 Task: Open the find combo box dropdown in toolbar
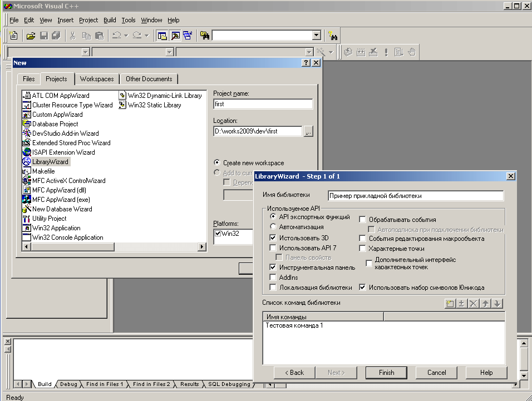click(316, 36)
